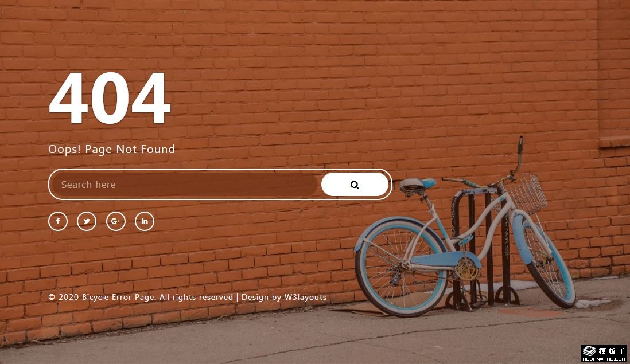The width and height of the screenshot is (630, 364).
Task: Click the bicycle's rear wheel
Action: pos(400,267)
